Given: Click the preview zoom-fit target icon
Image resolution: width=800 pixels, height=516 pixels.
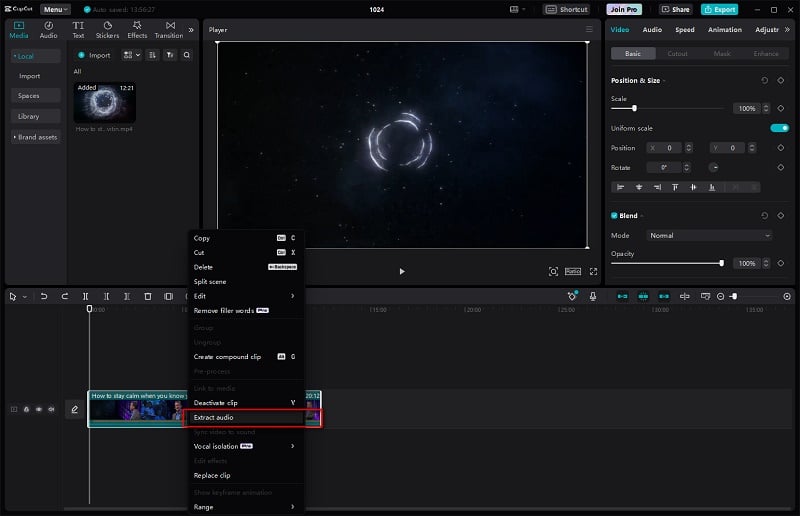Looking at the screenshot, I should (553, 272).
